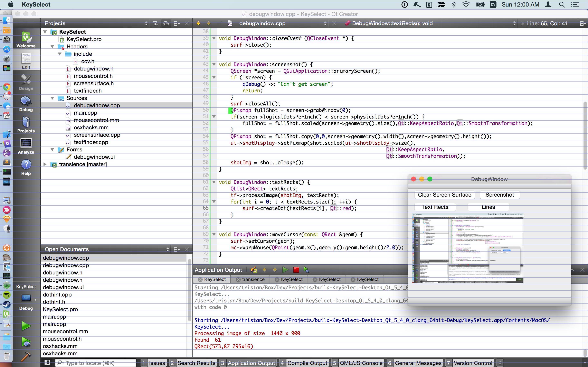Click the Lines button in DebugWindow
The width and height of the screenshot is (588, 367).
[x=488, y=207]
